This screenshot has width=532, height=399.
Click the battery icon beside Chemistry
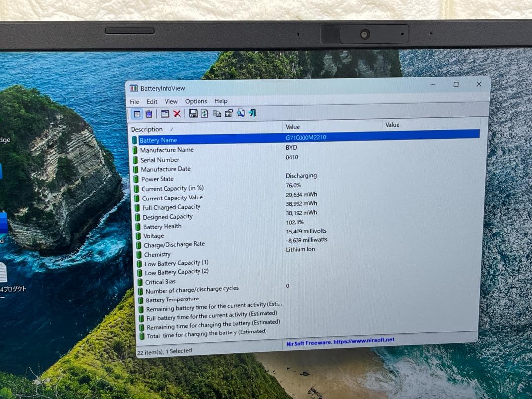[139, 255]
